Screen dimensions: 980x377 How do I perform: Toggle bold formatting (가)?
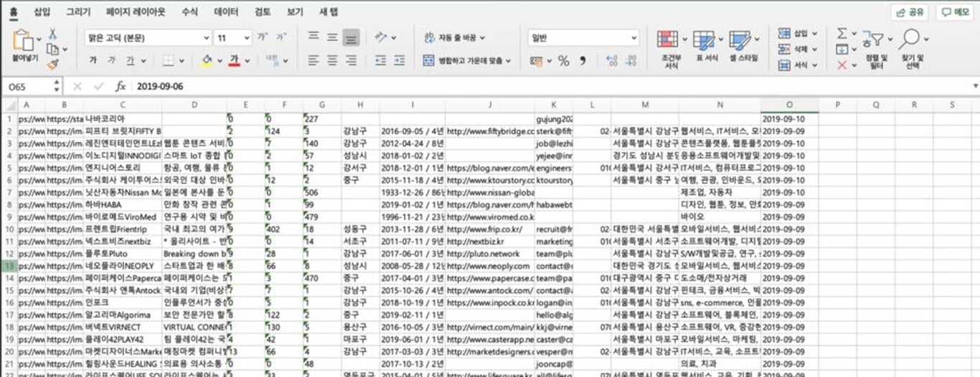pyautogui.click(x=93, y=60)
